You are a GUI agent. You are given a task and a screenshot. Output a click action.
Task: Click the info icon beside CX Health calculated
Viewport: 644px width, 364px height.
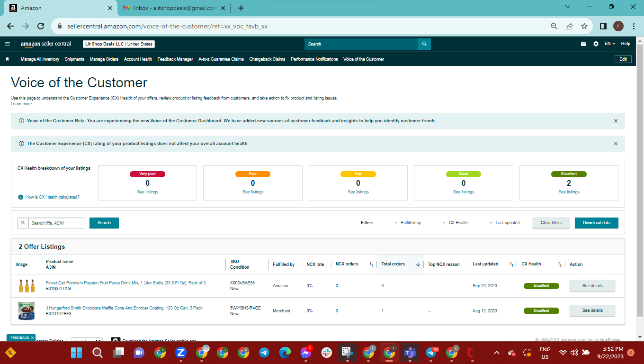[20, 197]
